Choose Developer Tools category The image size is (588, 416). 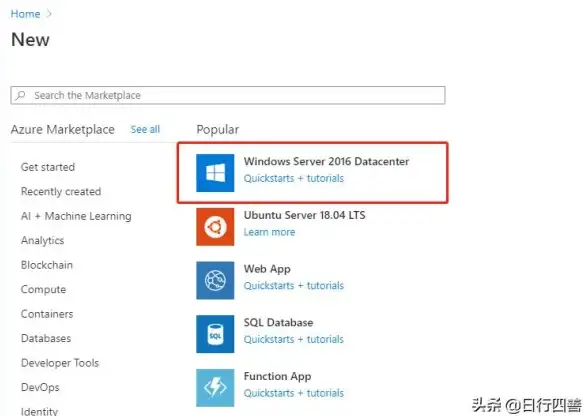60,363
